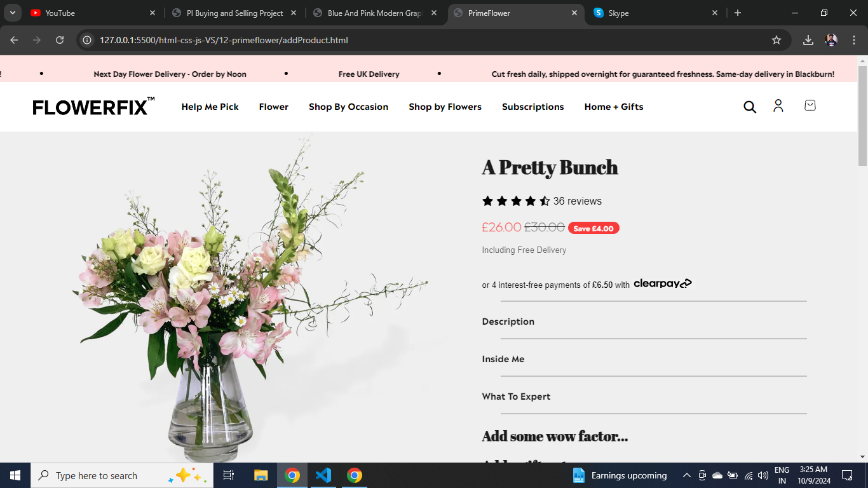Open the Chrome profile avatar
This screenshot has width=868, height=488.
[x=831, y=40]
